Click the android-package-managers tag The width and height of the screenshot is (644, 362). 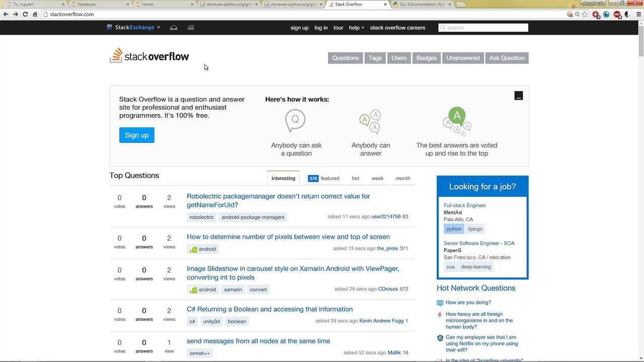coord(253,217)
